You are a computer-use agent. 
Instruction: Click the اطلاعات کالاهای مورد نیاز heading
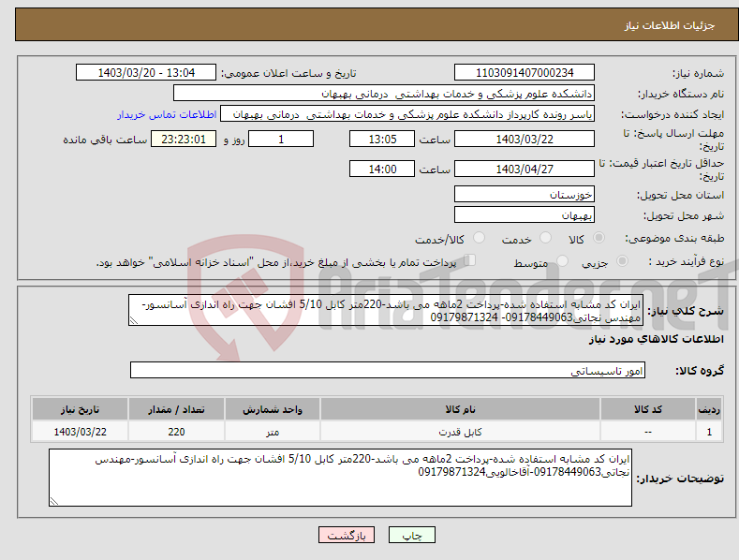click(656, 339)
